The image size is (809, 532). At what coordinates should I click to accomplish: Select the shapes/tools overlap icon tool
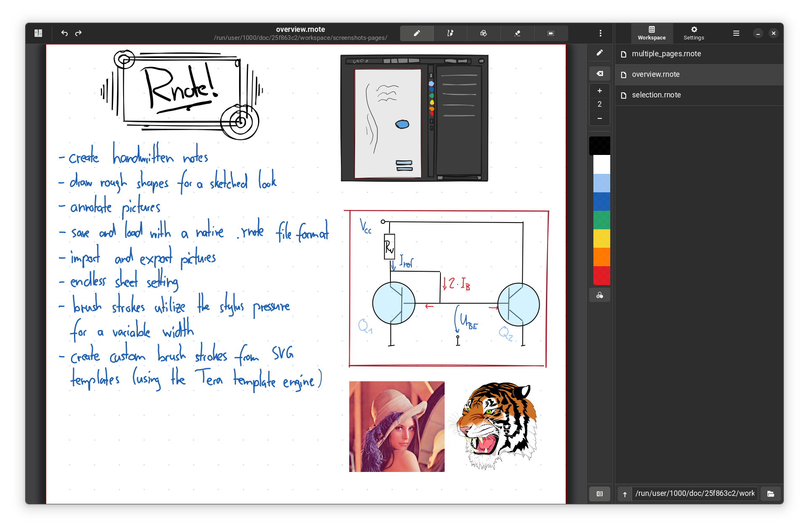484,33
